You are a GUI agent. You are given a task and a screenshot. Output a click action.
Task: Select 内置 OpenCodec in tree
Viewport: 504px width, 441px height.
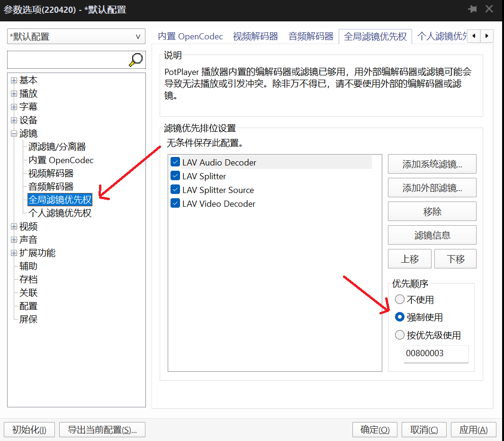[61, 160]
